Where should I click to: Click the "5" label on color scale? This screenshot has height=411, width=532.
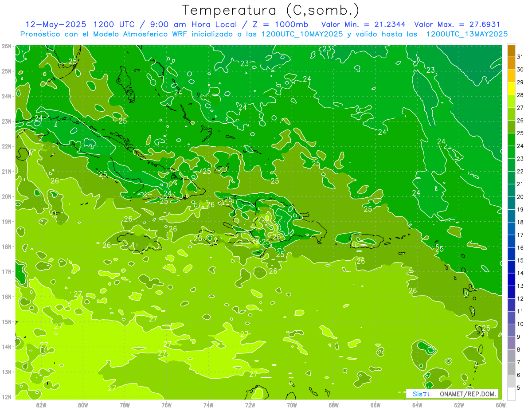point(519,388)
